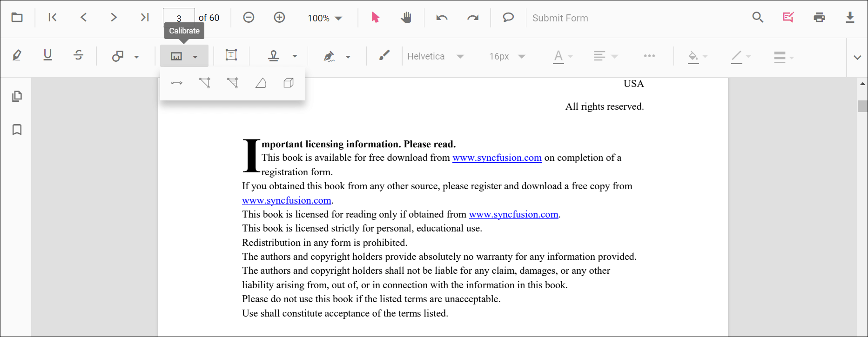Apply strikethrough annotation tool
Image resolution: width=868 pixels, height=337 pixels.
[78, 56]
